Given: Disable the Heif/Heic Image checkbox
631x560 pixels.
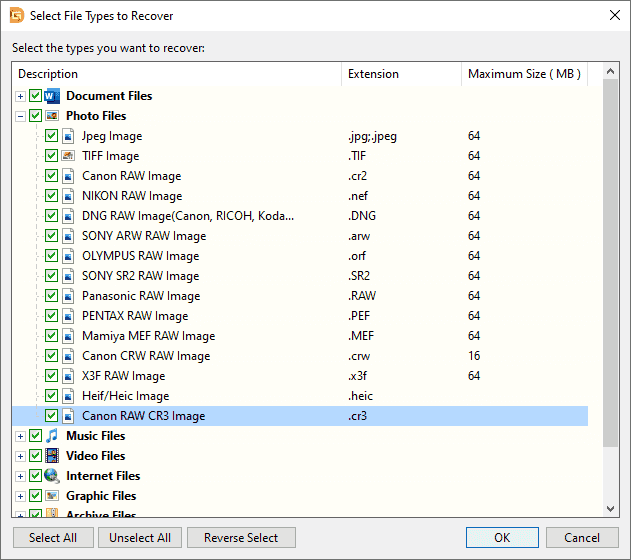Looking at the screenshot, I should pyautogui.click(x=52, y=396).
